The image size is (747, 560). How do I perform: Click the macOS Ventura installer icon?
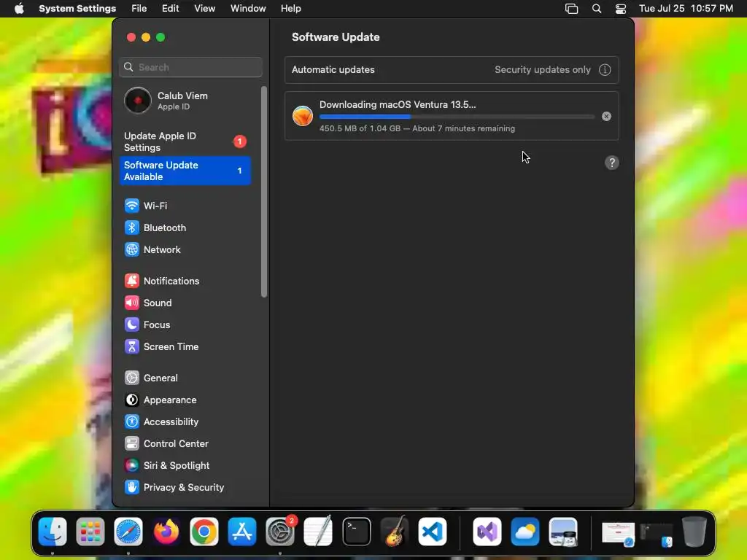pos(303,116)
